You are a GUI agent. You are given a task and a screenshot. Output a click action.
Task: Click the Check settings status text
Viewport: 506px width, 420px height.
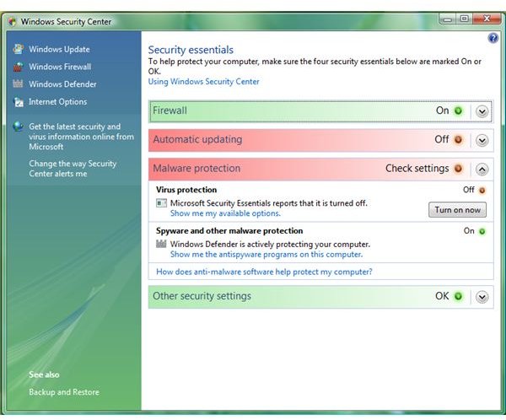click(417, 169)
